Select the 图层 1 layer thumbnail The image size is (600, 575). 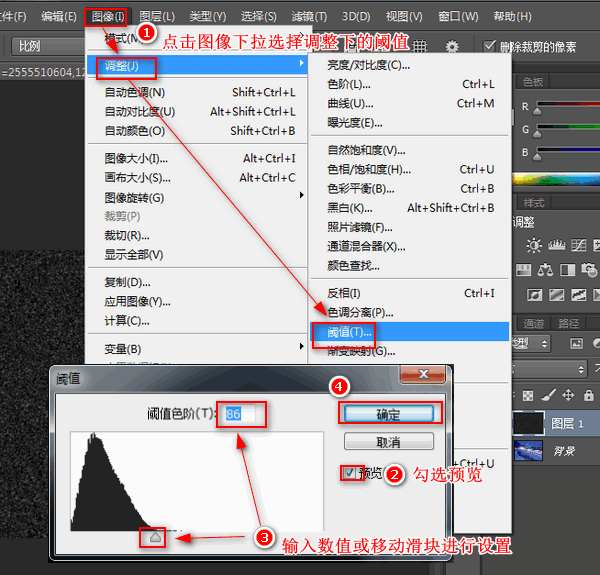528,423
